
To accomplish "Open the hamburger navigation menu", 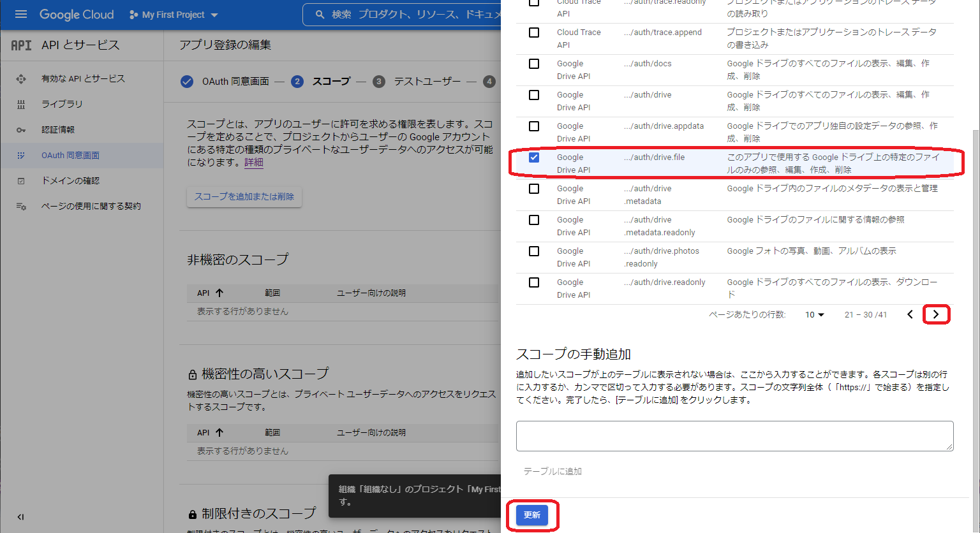I will (x=21, y=14).
